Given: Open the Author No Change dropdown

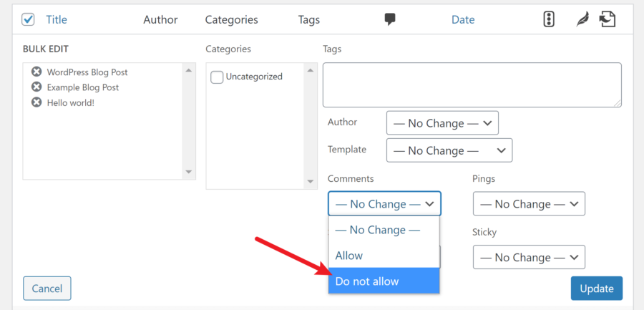Looking at the screenshot, I should coord(442,123).
